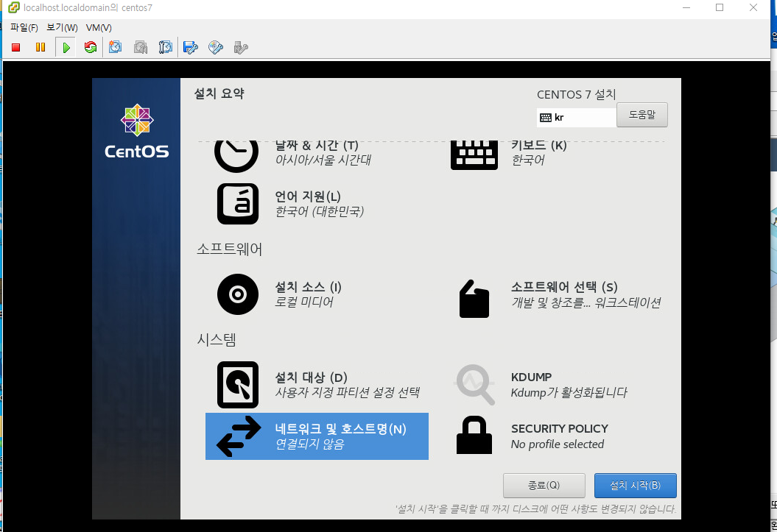Minimize the centos7 console window
This screenshot has width=777, height=532.
[x=686, y=7]
